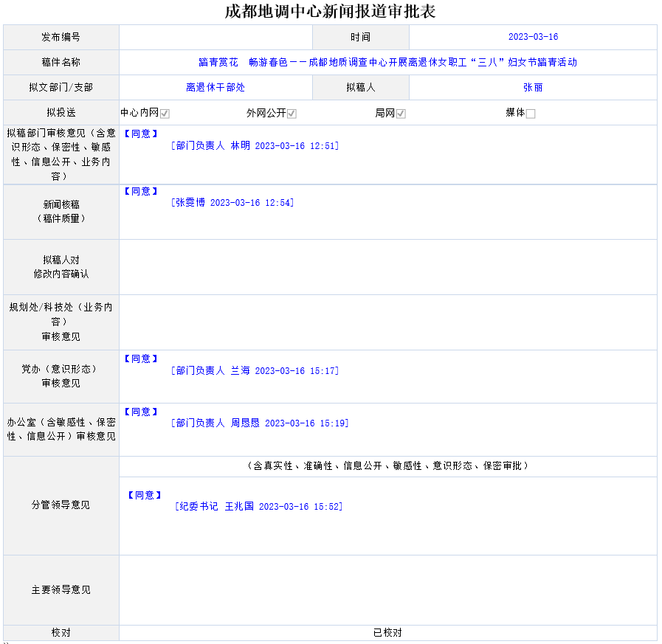
Task: Uncheck the 外网公开 checkbox
Action: 292,114
